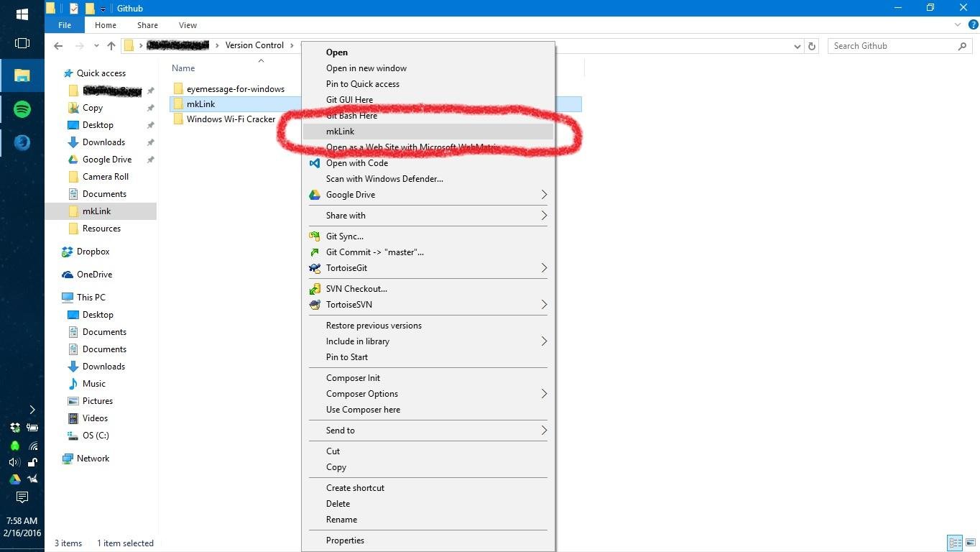
Task: Adjust Wi-Fi via the taskbar network icon
Action: coord(33,446)
